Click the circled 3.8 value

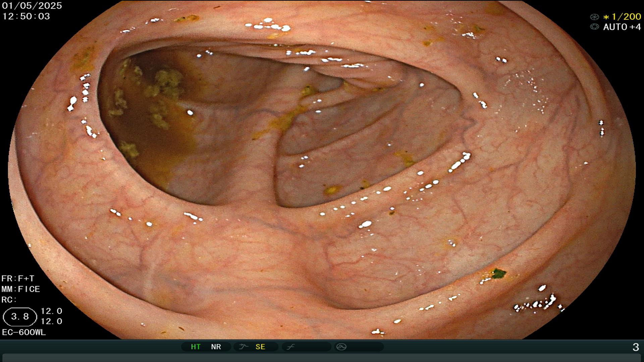[x=20, y=317]
